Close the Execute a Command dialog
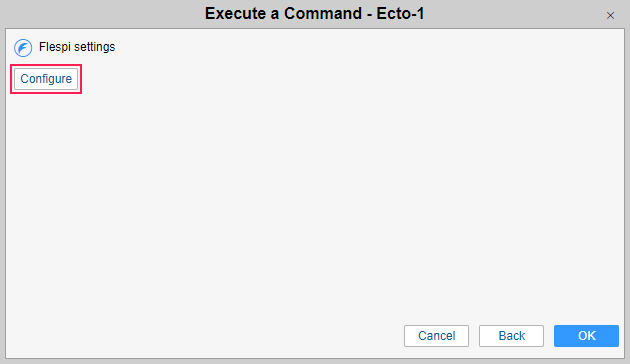The width and height of the screenshot is (630, 364). point(610,16)
